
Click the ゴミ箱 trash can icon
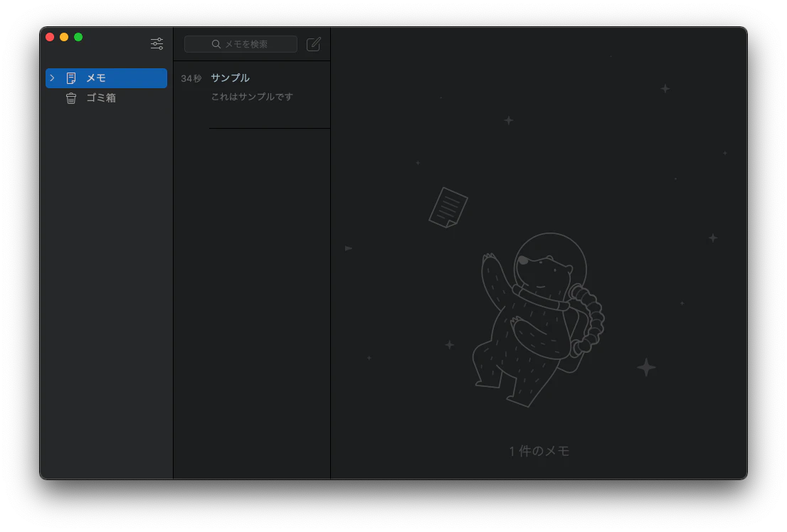click(71, 98)
